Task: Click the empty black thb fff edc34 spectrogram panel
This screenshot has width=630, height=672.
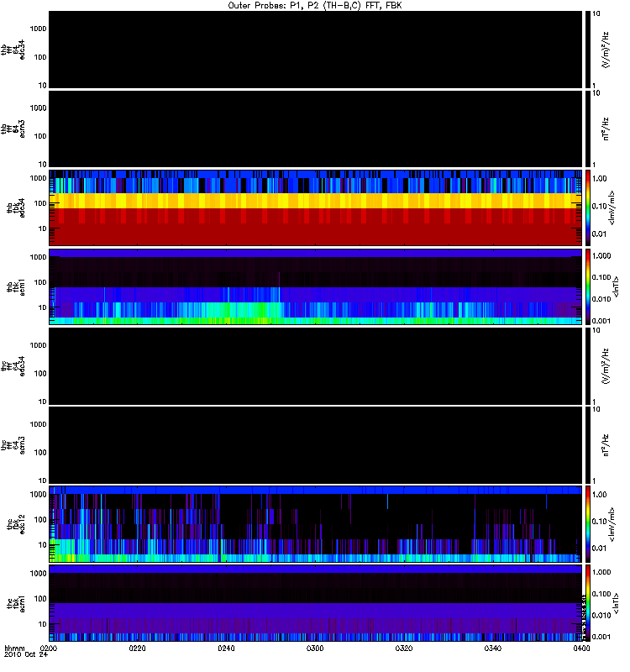Action: point(315,50)
